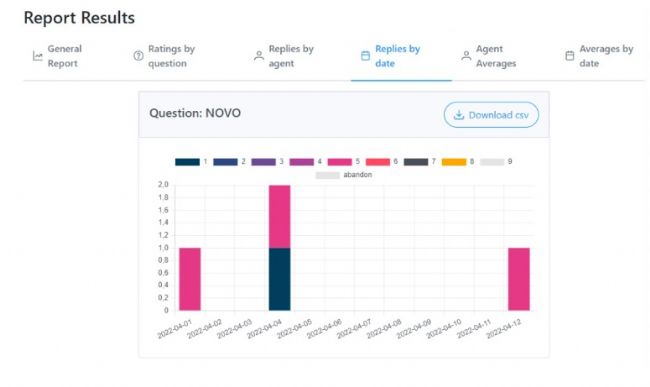Open the Averages by date tab
650x387 pixels.
pyautogui.click(x=599, y=56)
